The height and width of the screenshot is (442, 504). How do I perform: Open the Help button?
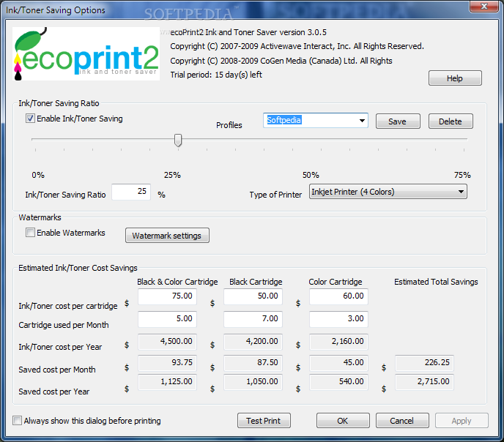click(x=455, y=78)
